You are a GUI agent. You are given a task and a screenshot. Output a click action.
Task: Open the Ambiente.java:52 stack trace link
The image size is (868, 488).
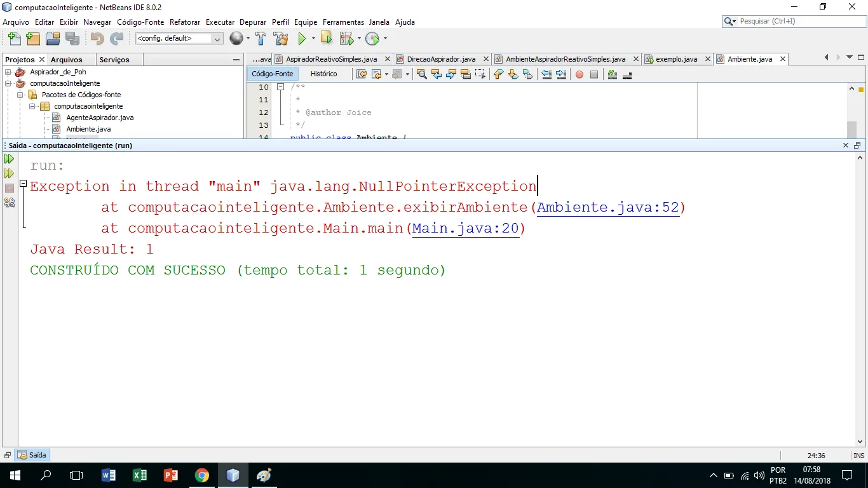tap(608, 207)
